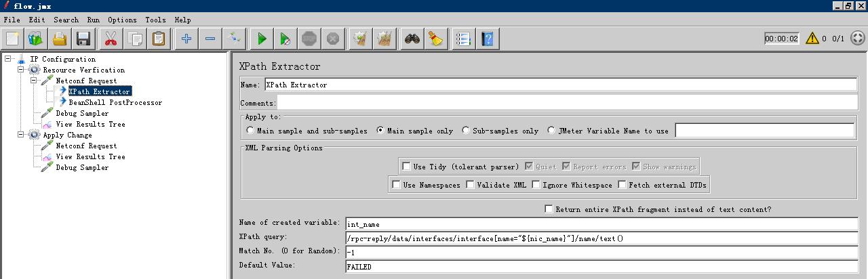868x279 pixels.
Task: Enable Use Tidy tolerant parser
Action: pyautogui.click(x=406, y=167)
